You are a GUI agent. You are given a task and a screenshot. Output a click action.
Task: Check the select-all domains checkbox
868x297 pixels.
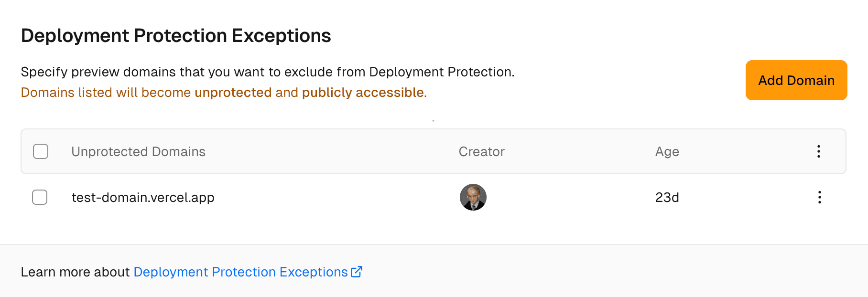(41, 151)
